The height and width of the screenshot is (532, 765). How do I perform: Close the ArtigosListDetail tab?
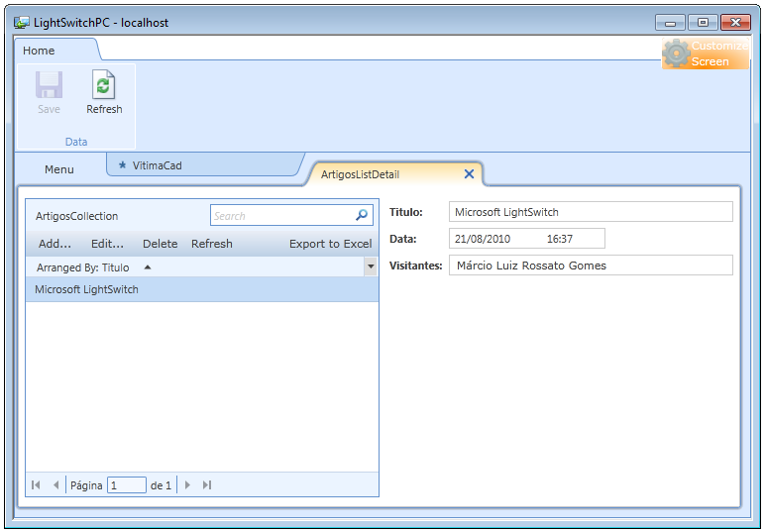pos(469,174)
